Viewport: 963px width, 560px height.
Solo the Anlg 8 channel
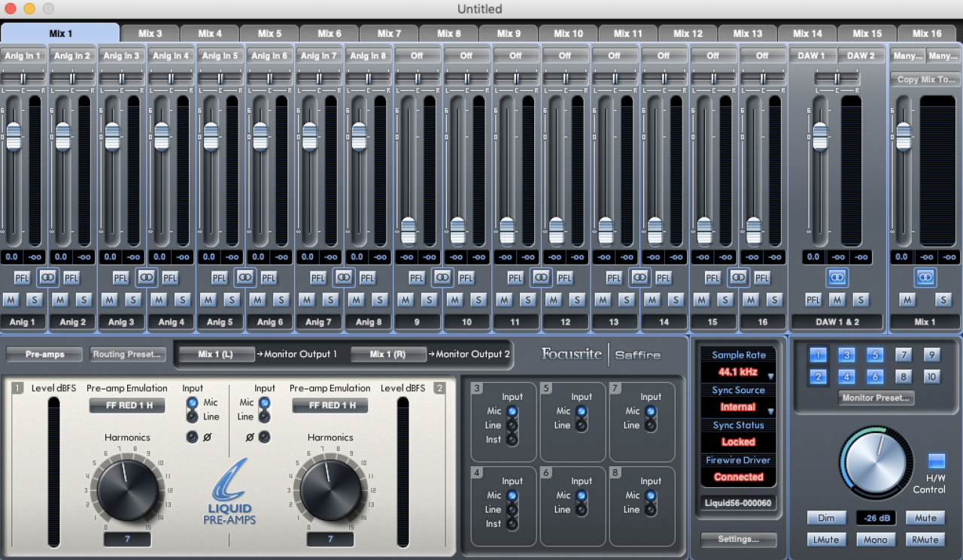pyautogui.click(x=379, y=300)
